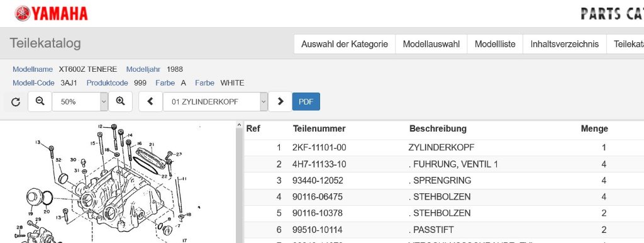Viewport: 644px width, 243px height.
Task: Open the Inhaltsverzeichnis tab
Action: [x=564, y=44]
